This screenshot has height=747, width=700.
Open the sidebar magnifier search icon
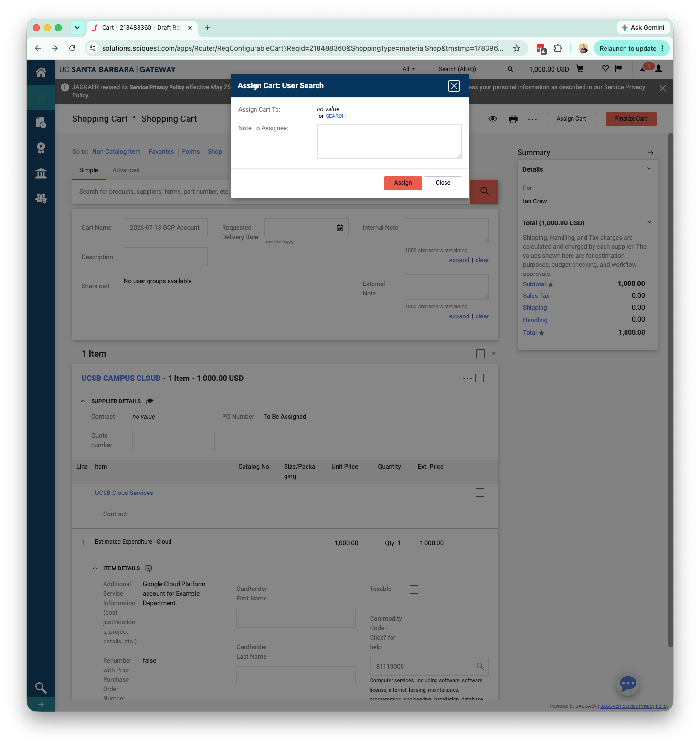click(41, 687)
